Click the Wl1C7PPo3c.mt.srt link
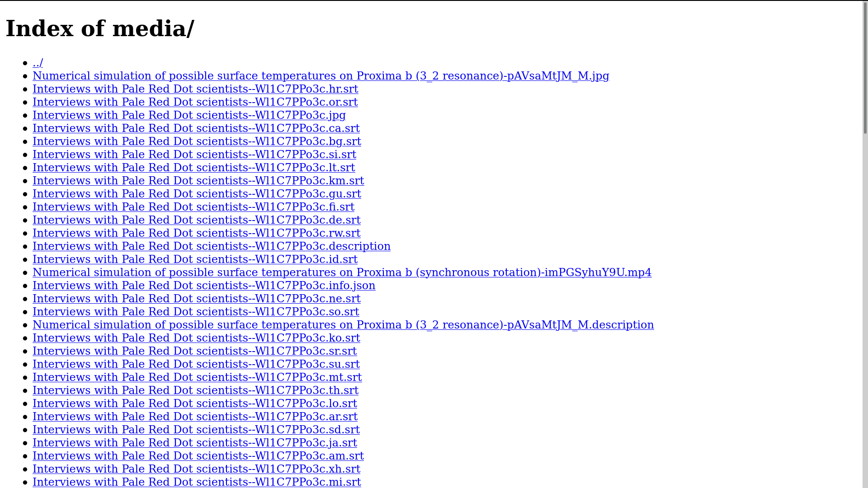This screenshot has height=488, width=868. (197, 377)
